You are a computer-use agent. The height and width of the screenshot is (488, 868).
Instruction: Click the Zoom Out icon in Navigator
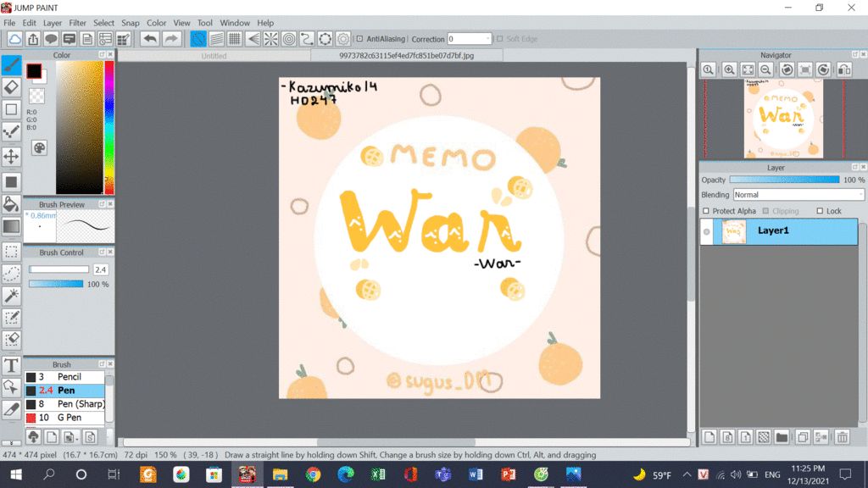(765, 69)
